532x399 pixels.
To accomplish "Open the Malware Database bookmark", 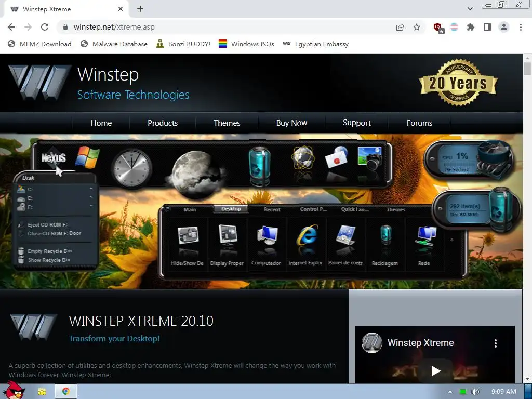I will [x=114, y=44].
